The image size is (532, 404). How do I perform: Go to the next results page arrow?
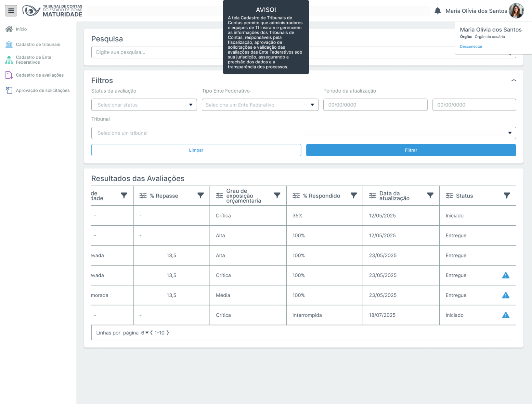168,333
